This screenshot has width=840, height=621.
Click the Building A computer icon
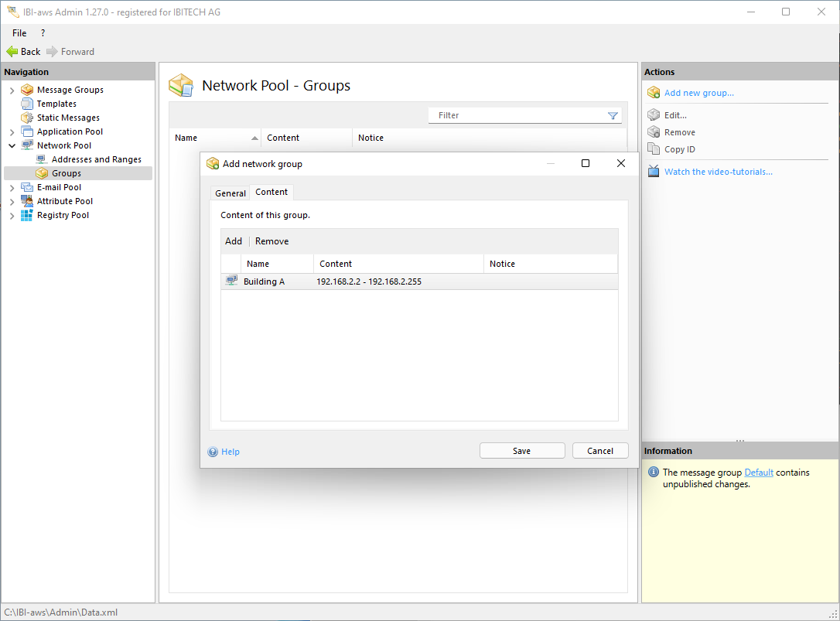[x=231, y=281]
